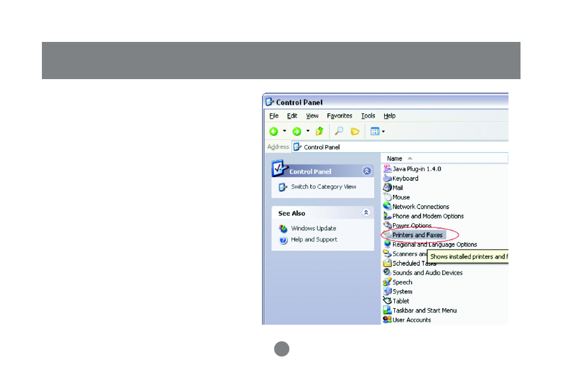563x392 pixels.
Task: Click Switch to Category View link
Action: coord(323,187)
